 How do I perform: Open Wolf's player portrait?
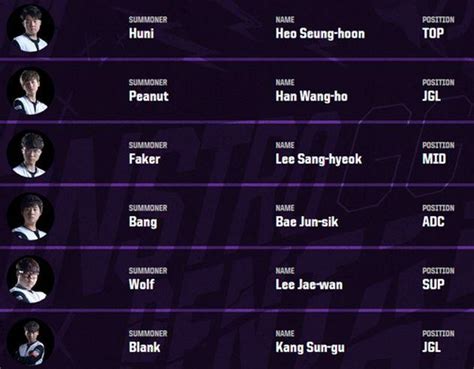coord(30,279)
